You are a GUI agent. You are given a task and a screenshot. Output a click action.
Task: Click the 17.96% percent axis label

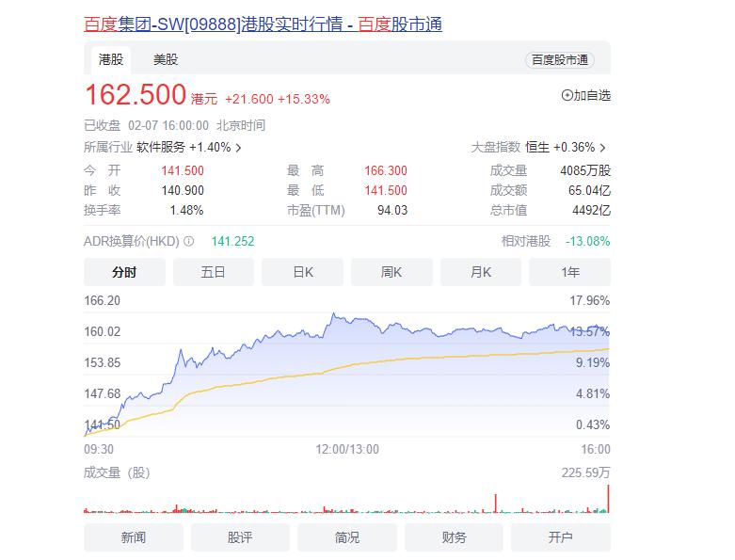pyautogui.click(x=590, y=300)
